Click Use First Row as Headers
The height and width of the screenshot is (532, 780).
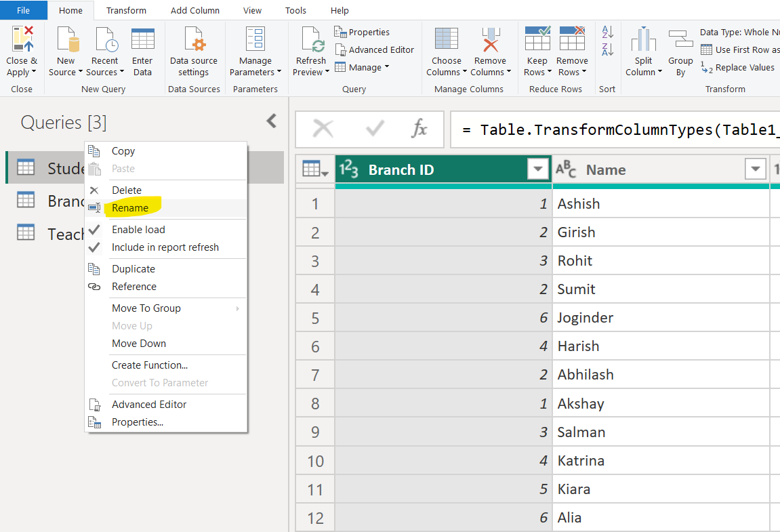746,49
